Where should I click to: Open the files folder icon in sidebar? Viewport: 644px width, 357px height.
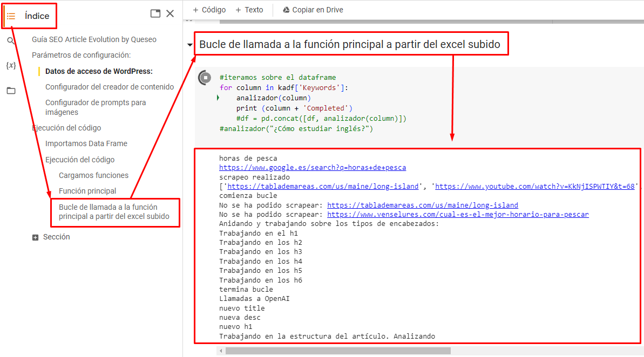(x=11, y=91)
